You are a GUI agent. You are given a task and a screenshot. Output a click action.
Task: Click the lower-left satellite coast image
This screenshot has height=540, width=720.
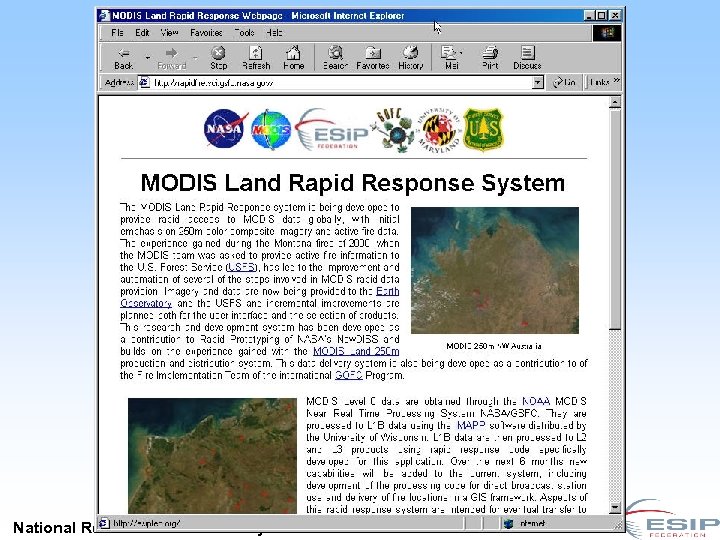point(212,456)
